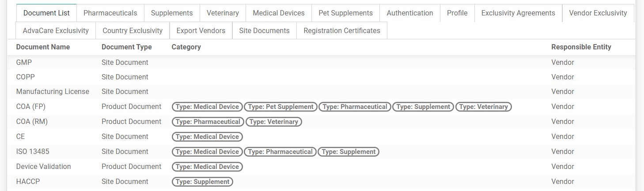
Task: Open the Export Vendors tab
Action: point(201,30)
